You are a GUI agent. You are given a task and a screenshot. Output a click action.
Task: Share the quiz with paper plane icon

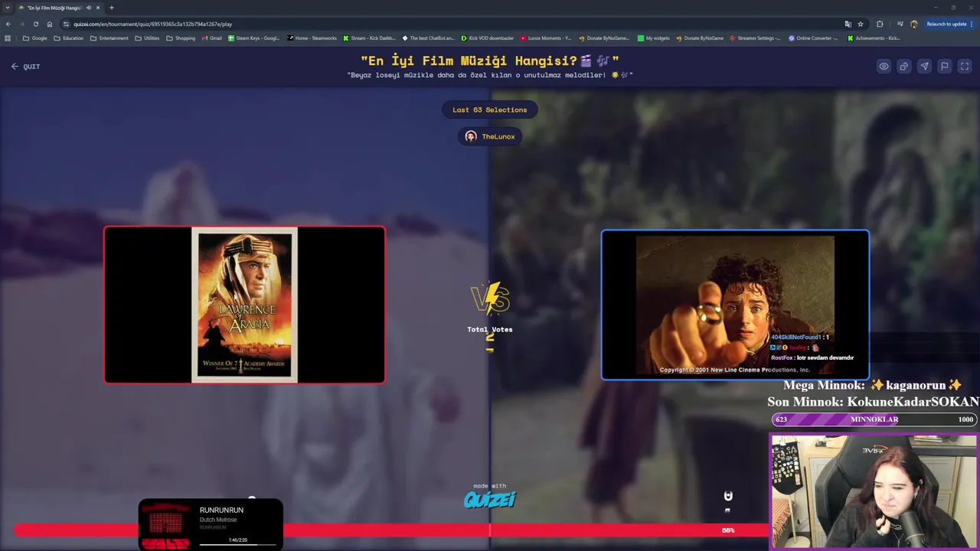[x=924, y=67]
